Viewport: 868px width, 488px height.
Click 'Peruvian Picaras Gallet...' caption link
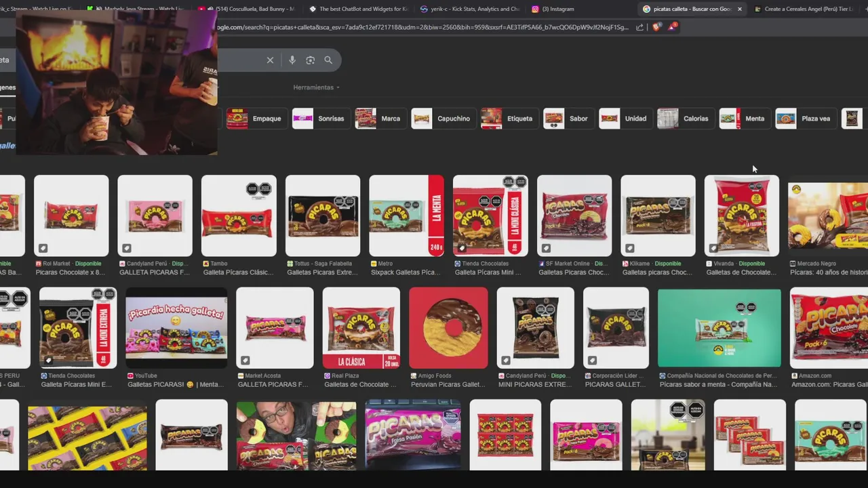pos(448,384)
